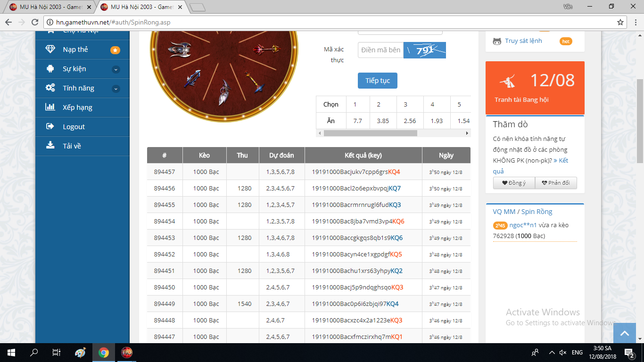Click the scroll-to-top arrow button
Viewport: 644px width, 362px height.
pyautogui.click(x=625, y=333)
